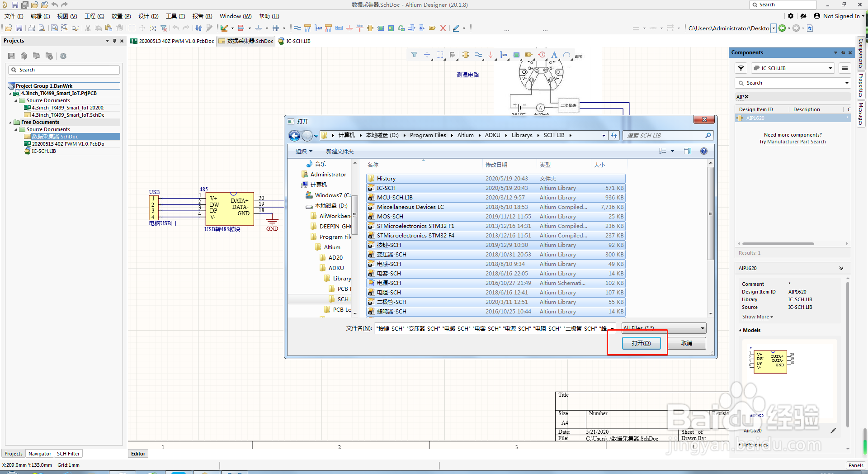Click the undo arrow in the title bar
868x474 pixels.
pos(55,5)
